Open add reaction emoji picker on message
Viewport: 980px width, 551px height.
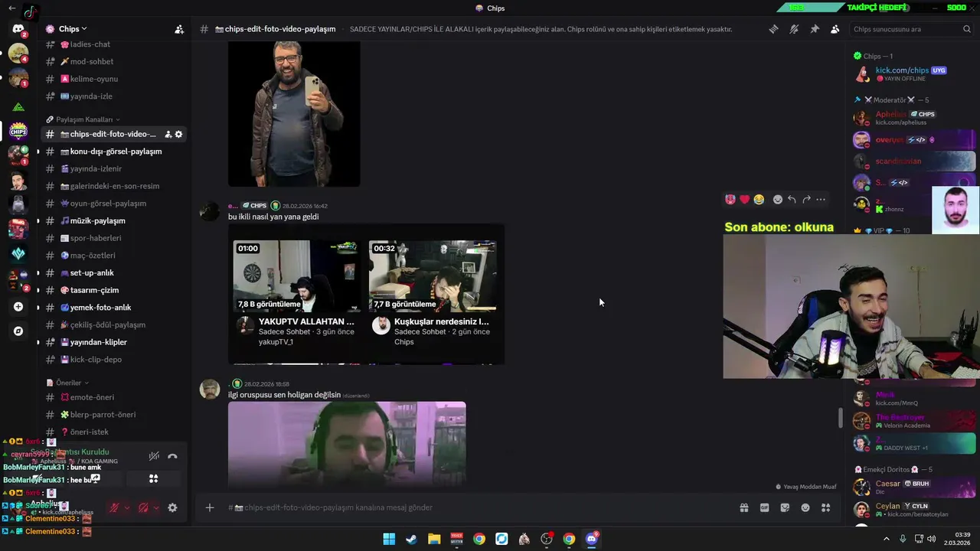(778, 199)
